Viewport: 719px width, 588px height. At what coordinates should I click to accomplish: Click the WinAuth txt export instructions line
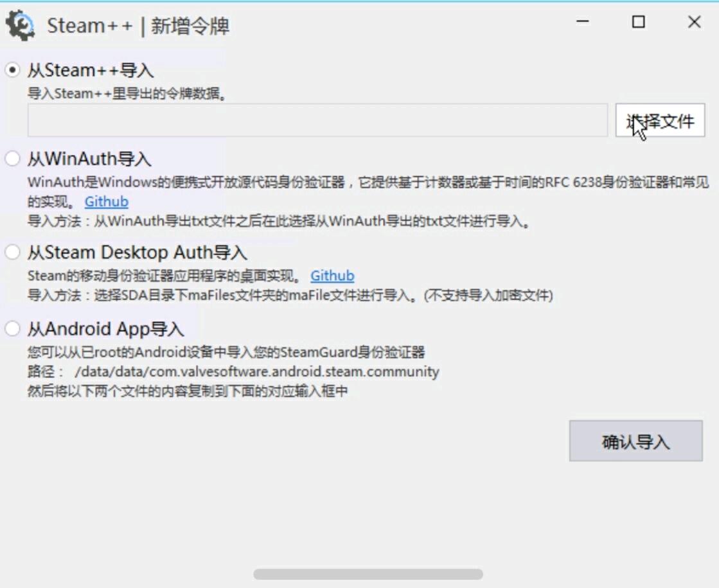pos(280,221)
